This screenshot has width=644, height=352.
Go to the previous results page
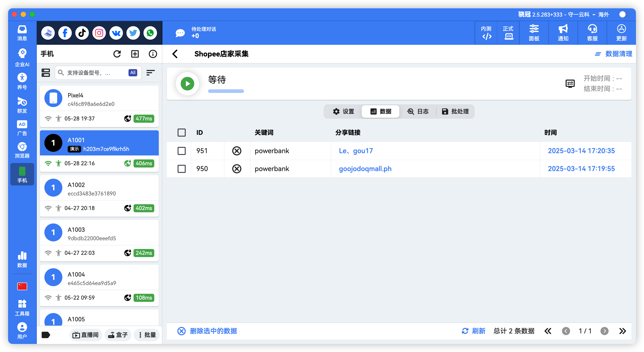pos(566,331)
